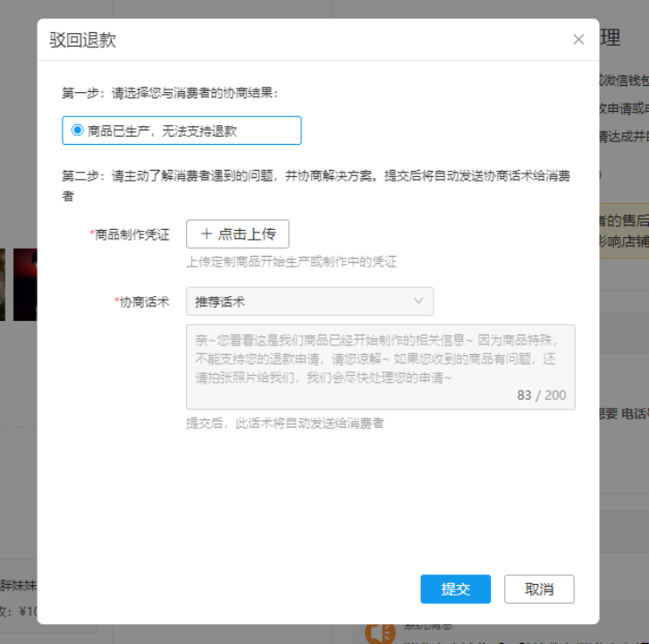
Task: Click the chevron arrow of the 推荐话术 dropdown
Action: 418,301
